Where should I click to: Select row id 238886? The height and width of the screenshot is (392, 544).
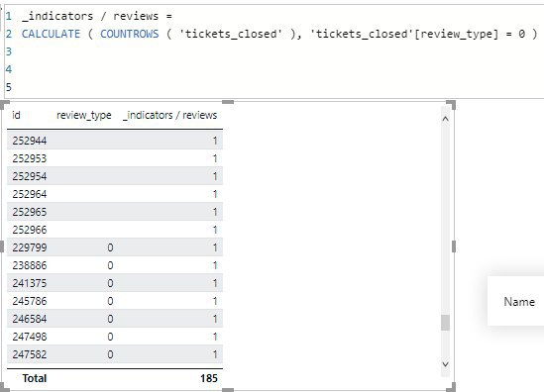tap(115, 265)
